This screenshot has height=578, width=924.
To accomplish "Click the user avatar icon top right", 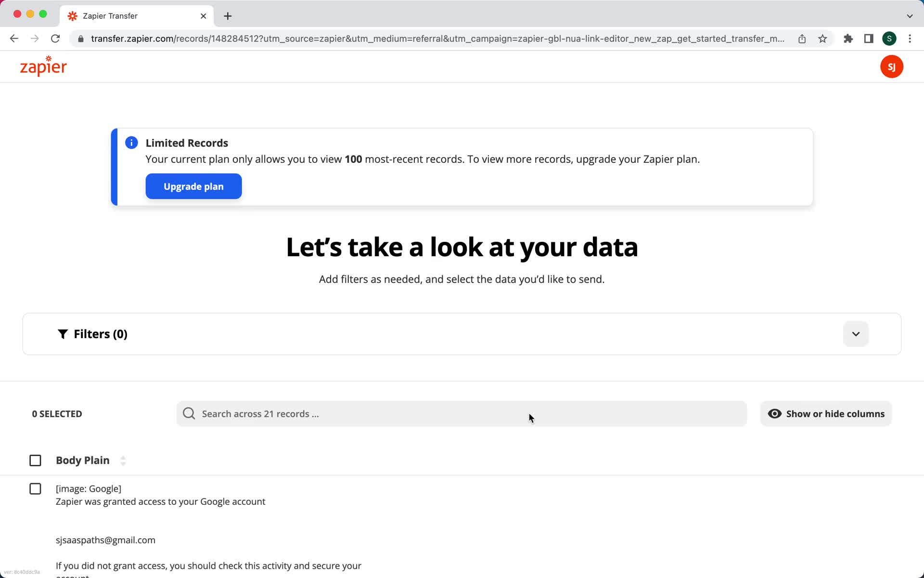I will (x=892, y=66).
